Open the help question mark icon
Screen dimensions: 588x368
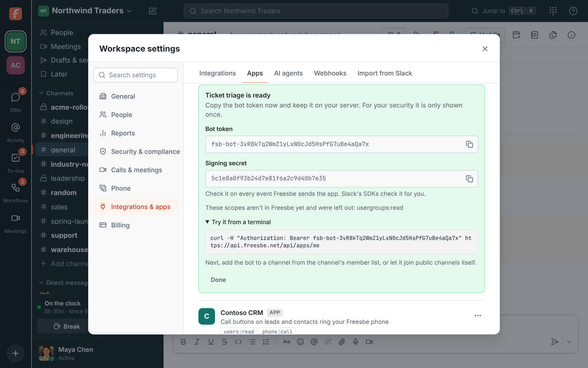(573, 11)
